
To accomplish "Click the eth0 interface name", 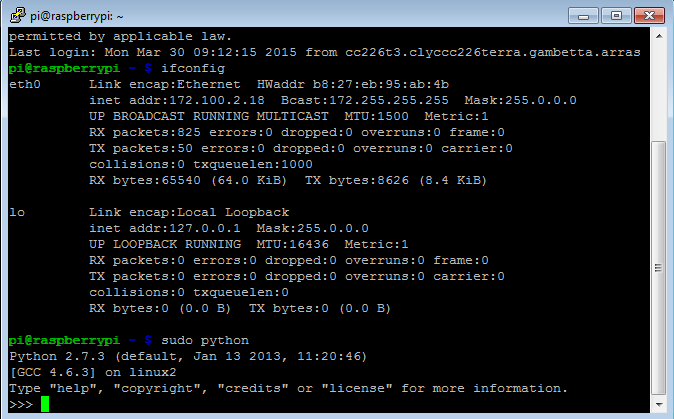I will pyautogui.click(x=25, y=84).
